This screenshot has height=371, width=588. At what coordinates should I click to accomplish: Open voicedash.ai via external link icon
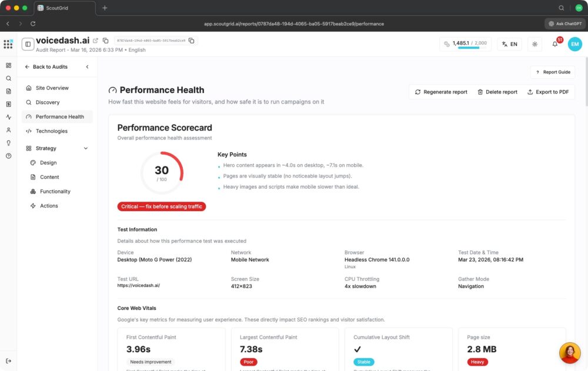(96, 41)
